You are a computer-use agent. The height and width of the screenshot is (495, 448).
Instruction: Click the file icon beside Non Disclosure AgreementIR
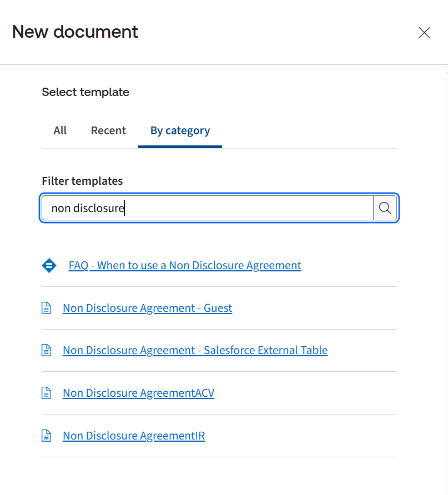point(47,435)
